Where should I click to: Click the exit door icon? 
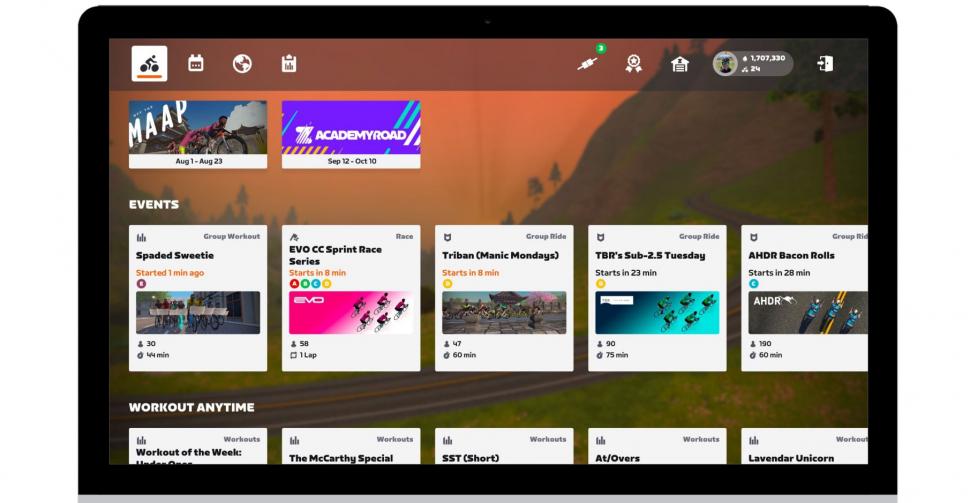825,64
